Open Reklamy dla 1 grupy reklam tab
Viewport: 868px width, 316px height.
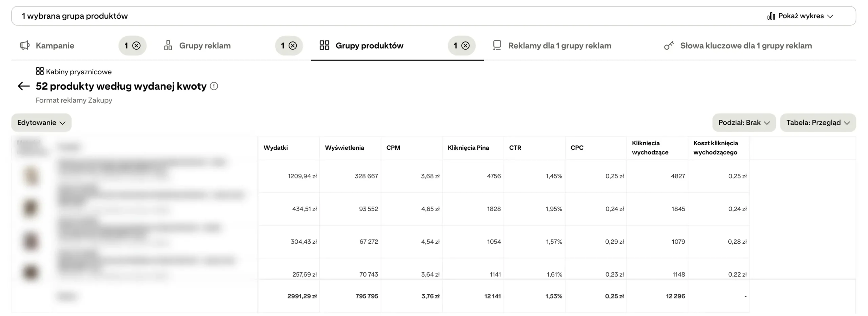[560, 45]
